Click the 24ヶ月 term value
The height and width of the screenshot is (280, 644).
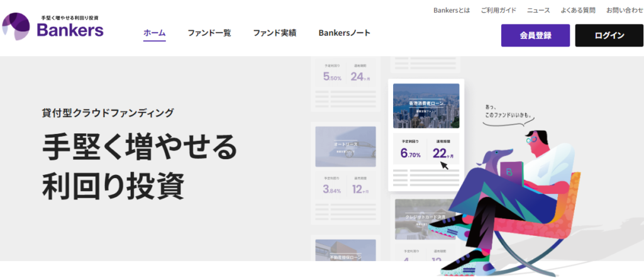[360, 77]
